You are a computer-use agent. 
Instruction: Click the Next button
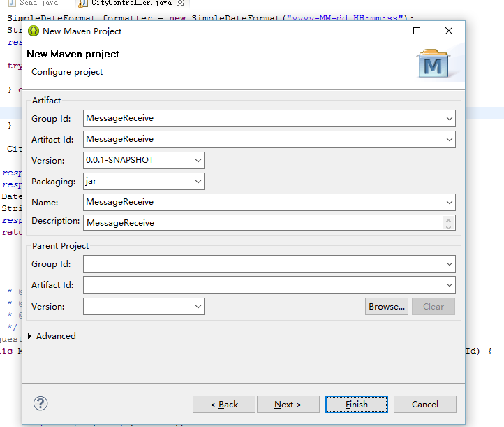pyautogui.click(x=288, y=404)
